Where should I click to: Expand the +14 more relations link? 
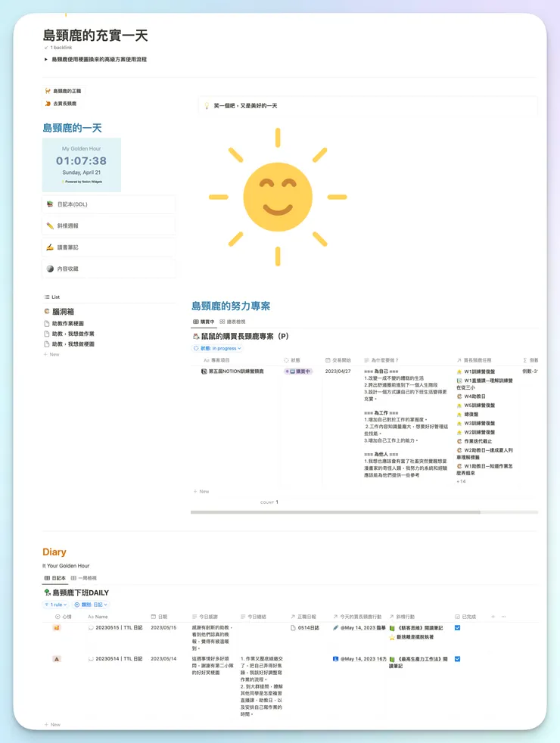point(461,481)
